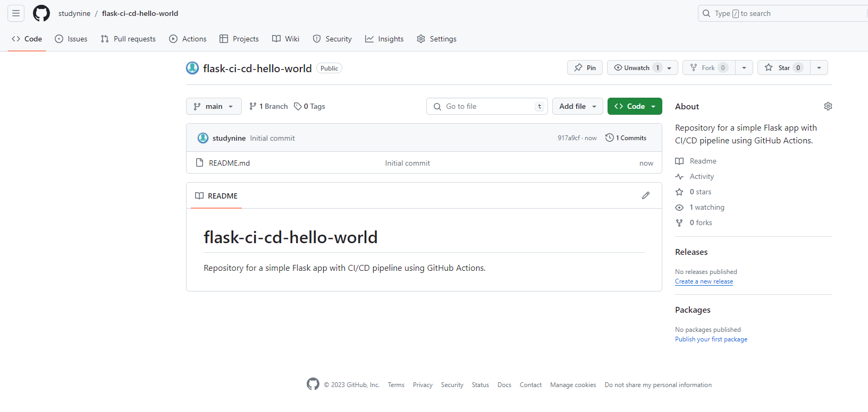Viewport: 868px width, 412px height.
Task: Open the README.md file
Action: click(x=229, y=163)
